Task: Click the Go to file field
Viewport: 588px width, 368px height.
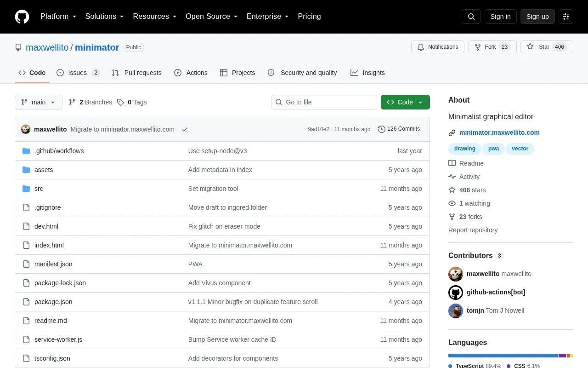Action: tap(324, 102)
